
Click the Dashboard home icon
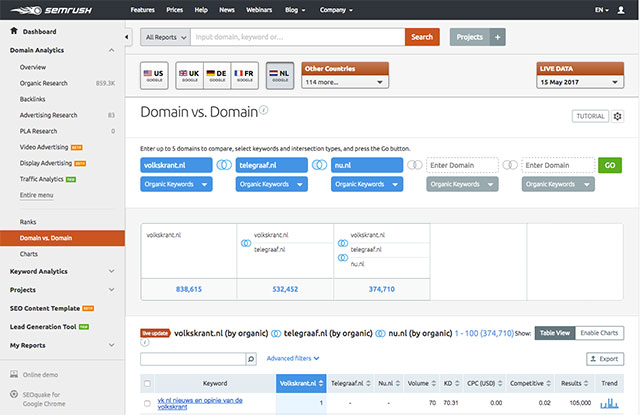pos(14,31)
